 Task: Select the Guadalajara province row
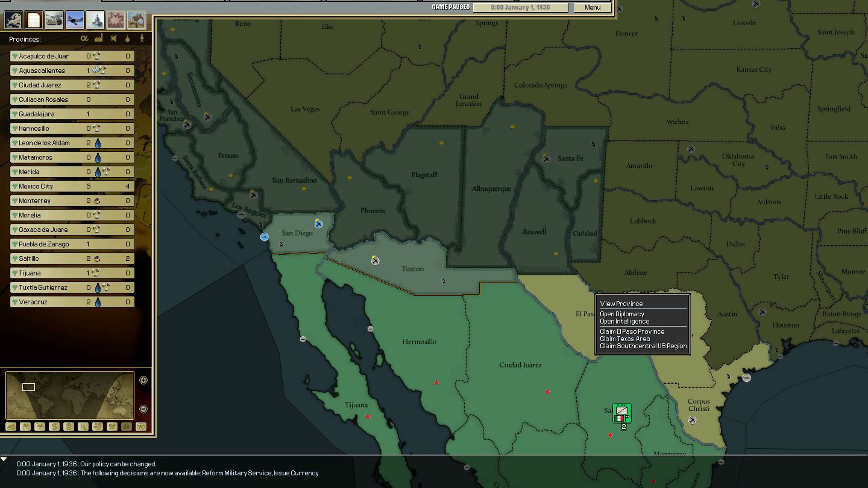[x=72, y=114]
